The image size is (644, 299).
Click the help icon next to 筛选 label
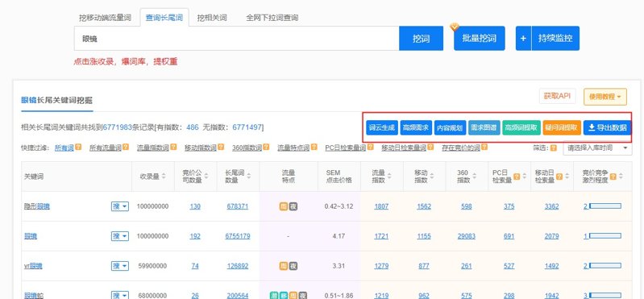pyautogui.click(x=553, y=147)
